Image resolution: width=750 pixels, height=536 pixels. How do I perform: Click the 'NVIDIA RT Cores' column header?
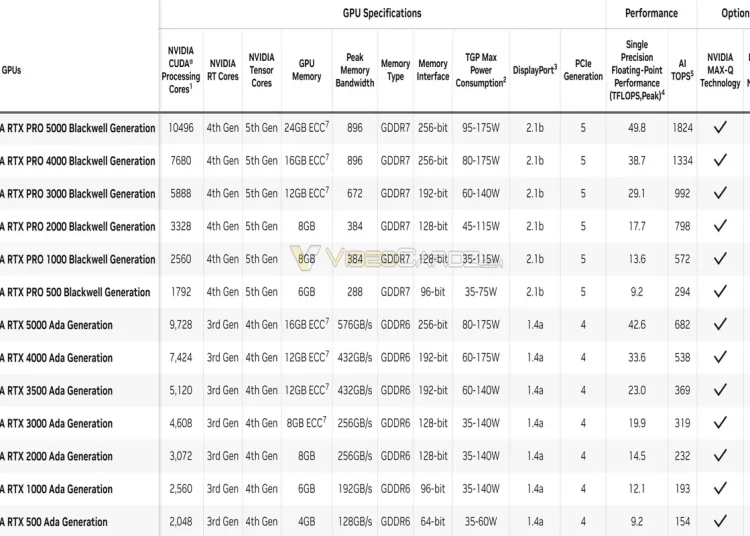(222, 70)
